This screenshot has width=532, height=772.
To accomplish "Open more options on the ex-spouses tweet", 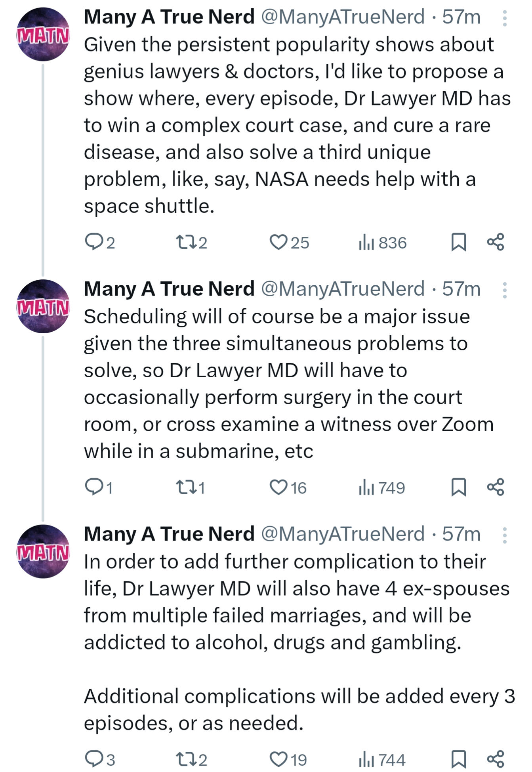I will click(x=505, y=535).
